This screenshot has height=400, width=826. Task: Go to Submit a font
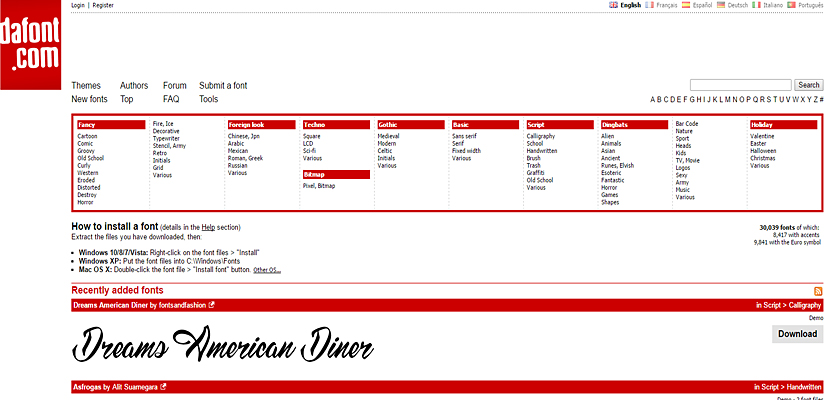click(223, 85)
